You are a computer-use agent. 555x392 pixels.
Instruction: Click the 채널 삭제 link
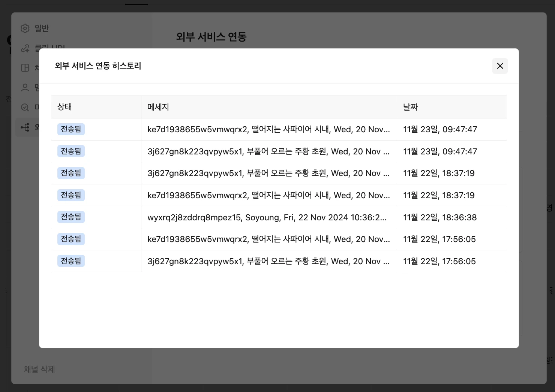tap(39, 370)
